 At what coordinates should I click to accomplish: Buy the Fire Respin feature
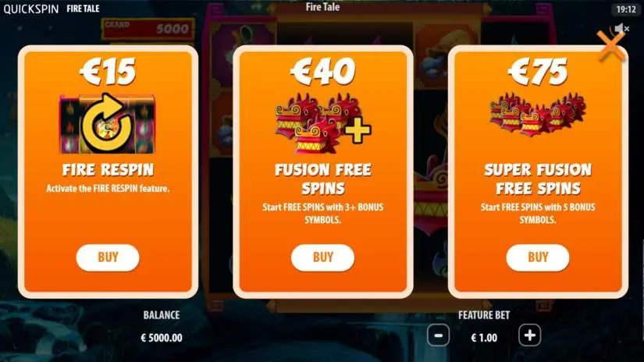tap(108, 257)
